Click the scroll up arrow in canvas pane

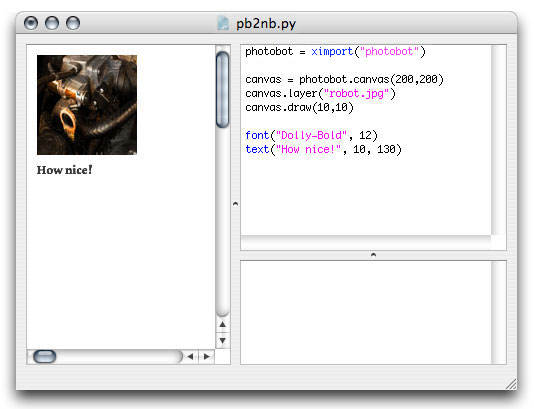[222, 324]
